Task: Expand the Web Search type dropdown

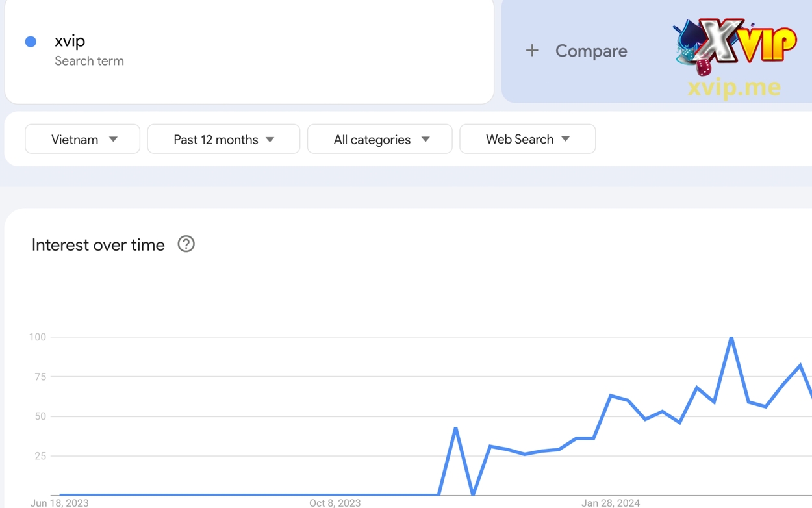Action: point(527,139)
